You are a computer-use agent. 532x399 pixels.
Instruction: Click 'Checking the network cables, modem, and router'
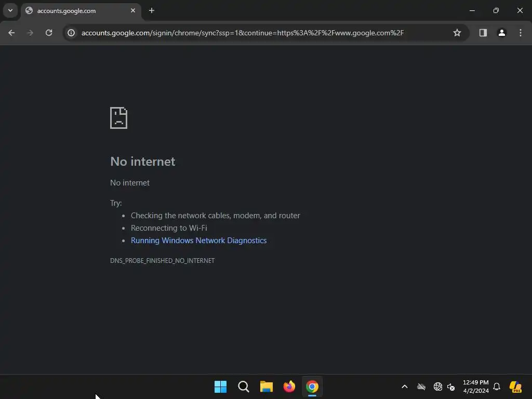coord(216,216)
